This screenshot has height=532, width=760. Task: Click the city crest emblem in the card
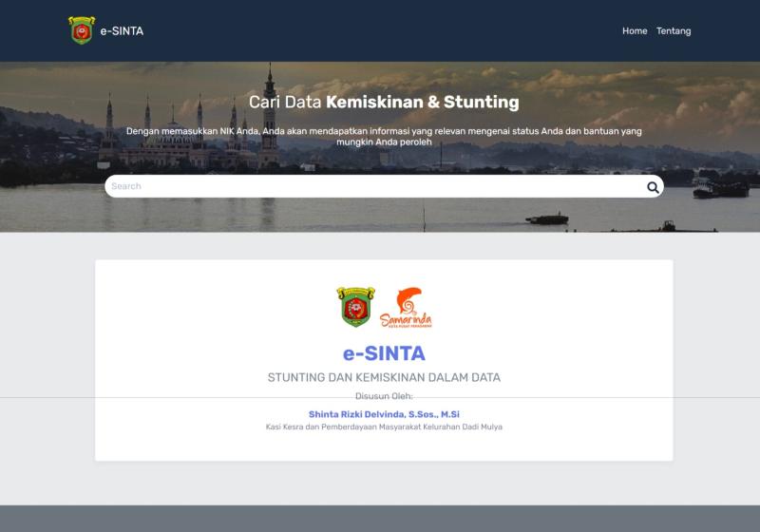click(355, 307)
